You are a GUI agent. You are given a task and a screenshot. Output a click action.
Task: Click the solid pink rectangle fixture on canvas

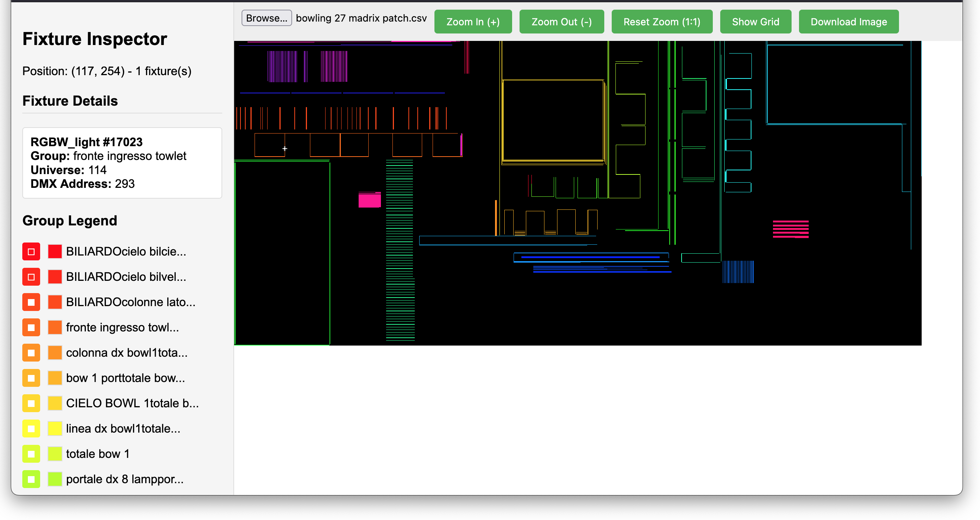tap(369, 200)
